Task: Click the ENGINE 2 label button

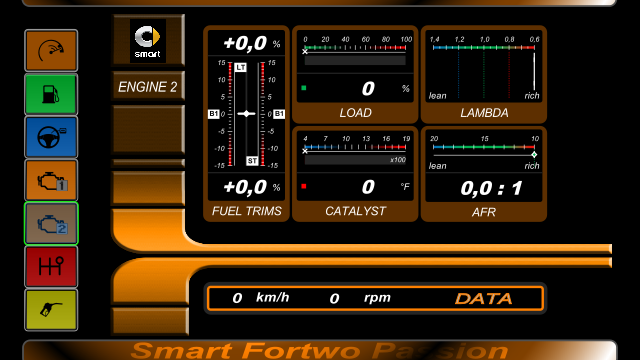Action: [148, 87]
